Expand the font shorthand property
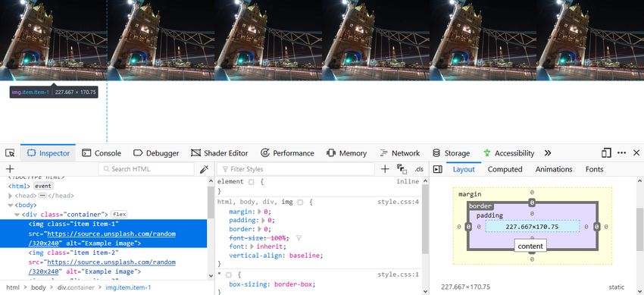This screenshot has height=295, width=644. [252, 246]
